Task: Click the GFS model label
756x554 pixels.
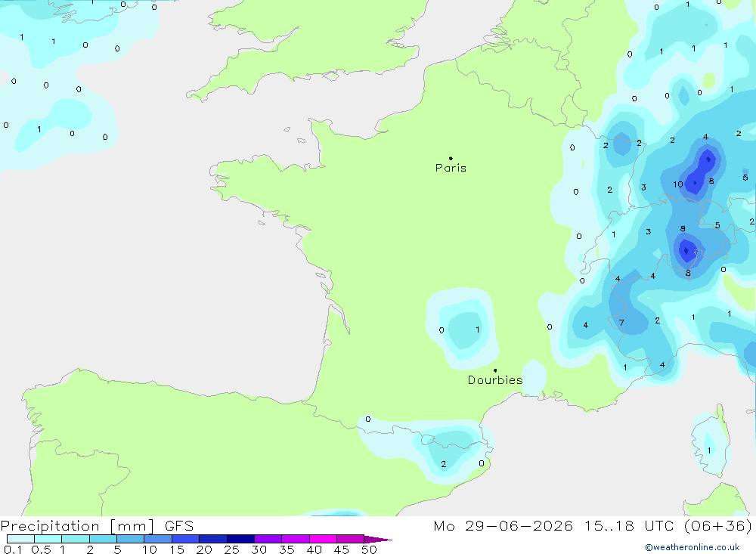Action: (x=179, y=526)
